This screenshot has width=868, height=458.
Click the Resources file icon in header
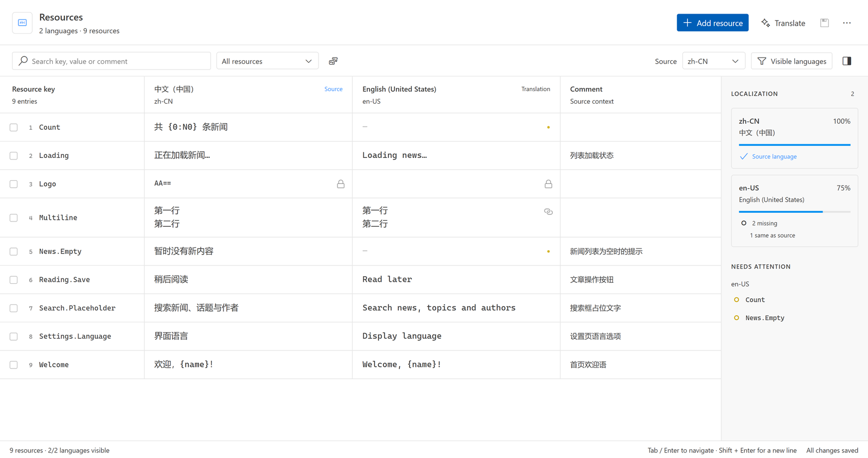pyautogui.click(x=22, y=23)
